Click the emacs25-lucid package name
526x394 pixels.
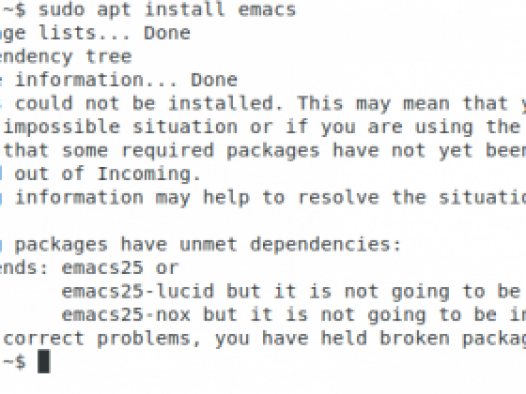click(138, 291)
